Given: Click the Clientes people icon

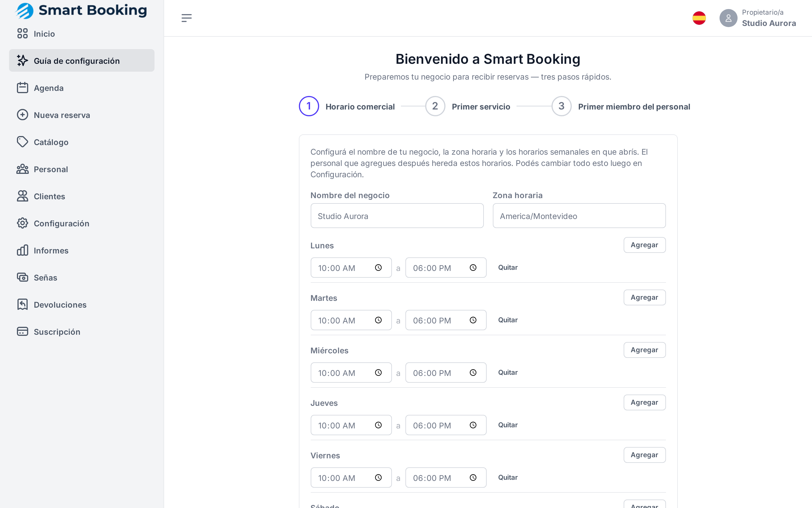Looking at the screenshot, I should 23,196.
